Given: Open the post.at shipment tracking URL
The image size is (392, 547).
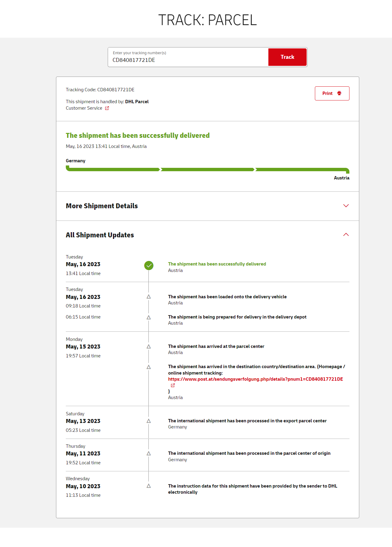Looking at the screenshot, I should pyautogui.click(x=255, y=379).
